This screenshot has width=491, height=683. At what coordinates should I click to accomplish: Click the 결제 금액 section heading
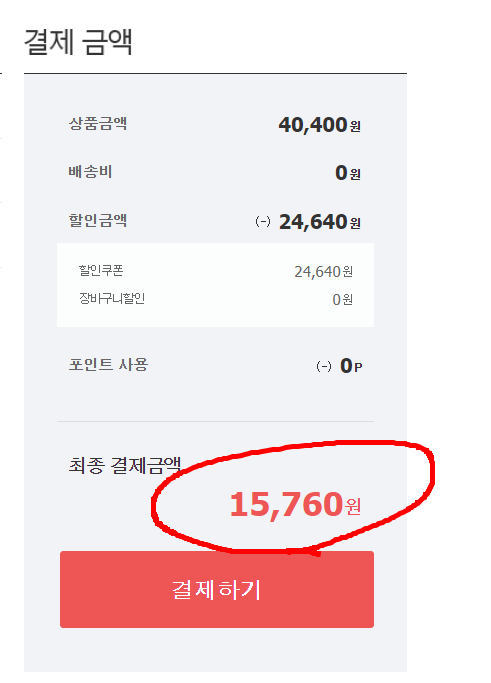78,42
